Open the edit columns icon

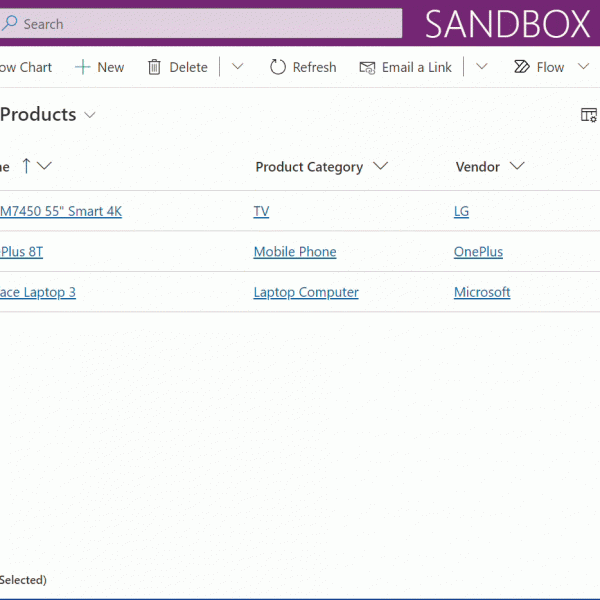tap(589, 115)
